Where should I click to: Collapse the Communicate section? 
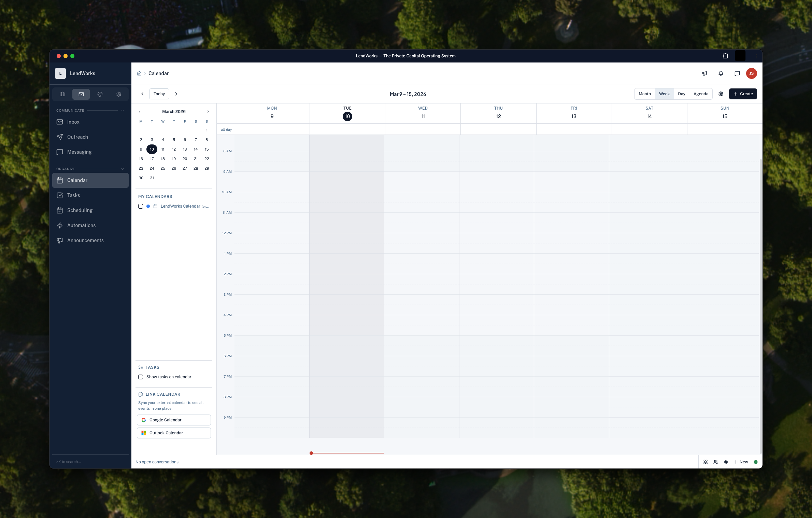pyautogui.click(x=123, y=111)
